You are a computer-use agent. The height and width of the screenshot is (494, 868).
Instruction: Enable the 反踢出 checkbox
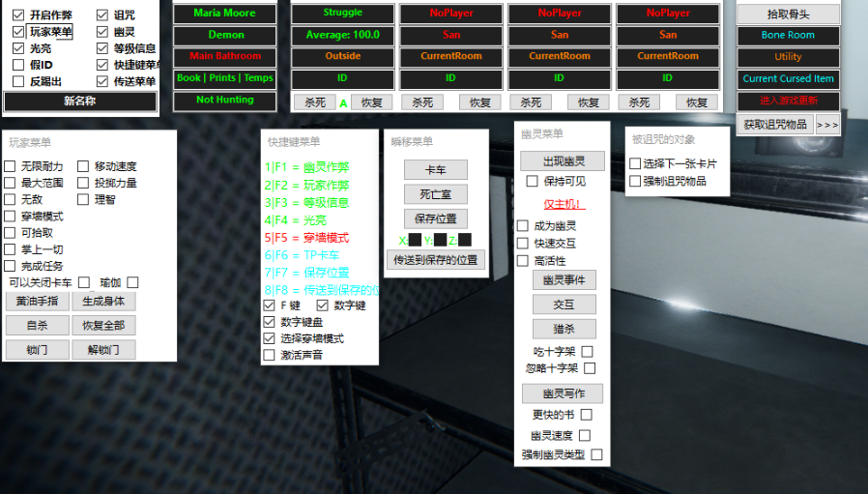pyautogui.click(x=18, y=81)
